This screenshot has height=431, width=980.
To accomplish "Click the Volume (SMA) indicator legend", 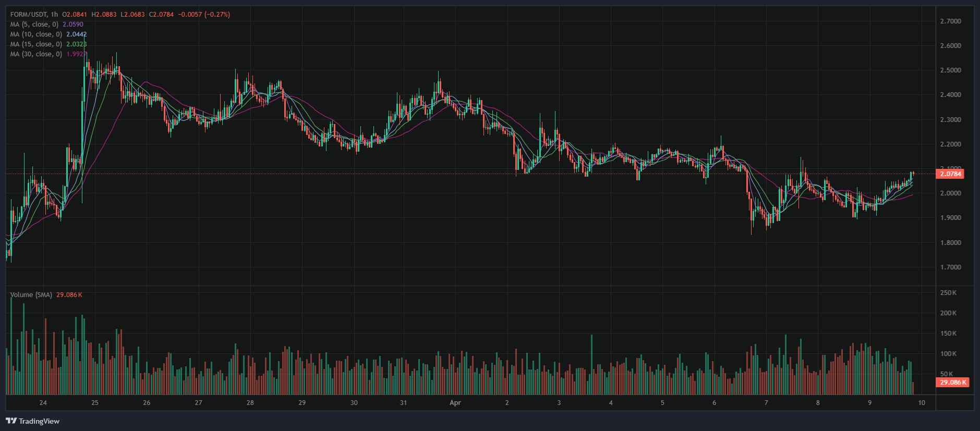I will [31, 294].
